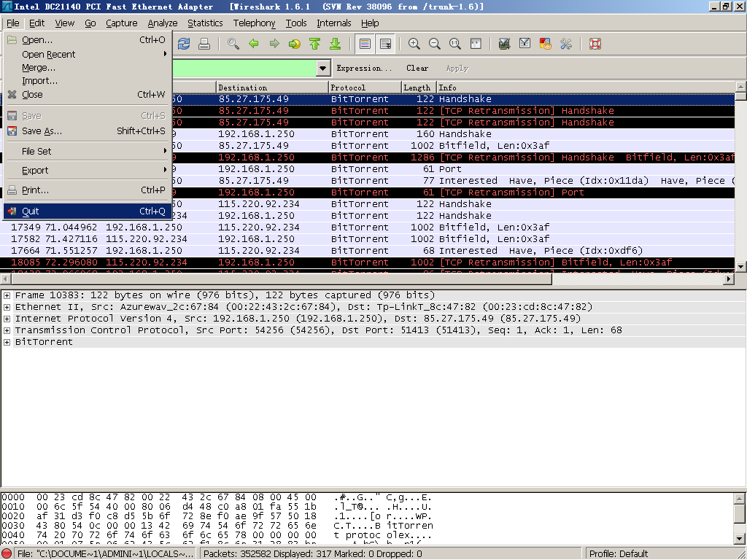This screenshot has width=747, height=560.
Task: Open the filter history dropdown arrow
Action: coord(323,68)
